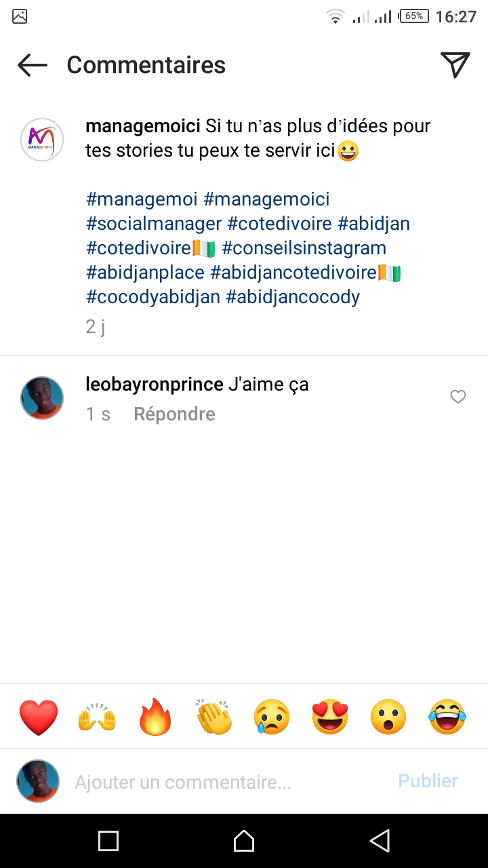This screenshot has width=488, height=868.
Task: Insert the heart-eyes face emoji
Action: point(330,717)
